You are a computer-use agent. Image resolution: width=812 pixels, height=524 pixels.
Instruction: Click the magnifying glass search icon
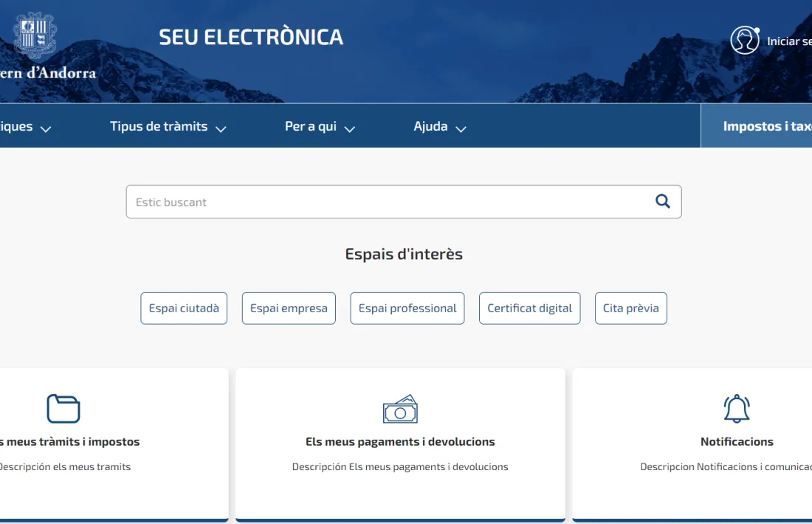[662, 201]
